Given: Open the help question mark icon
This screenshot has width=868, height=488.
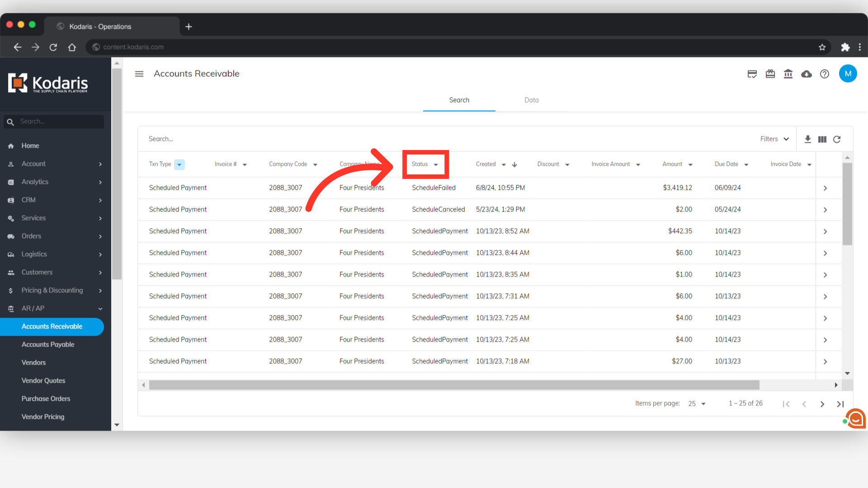Looking at the screenshot, I should 825,74.
